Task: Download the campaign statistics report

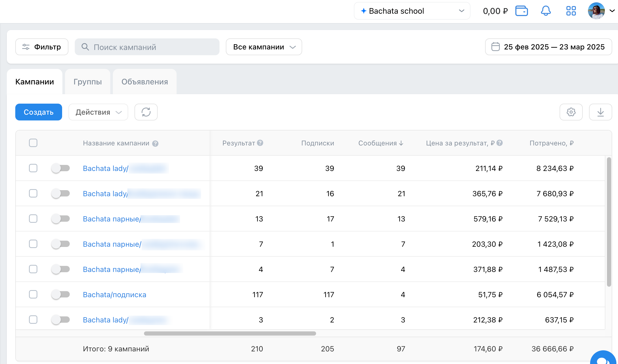Action: tap(600, 112)
